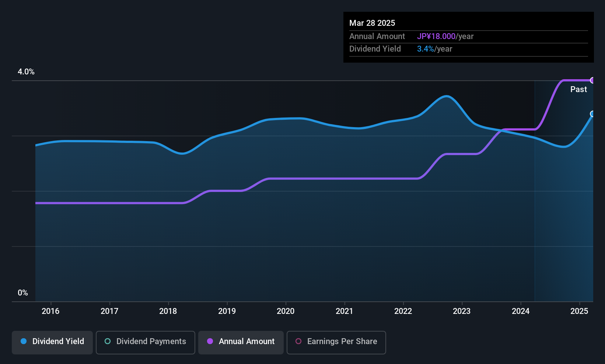Click the 4.0% y-axis label
The width and height of the screenshot is (605, 364).
point(26,72)
